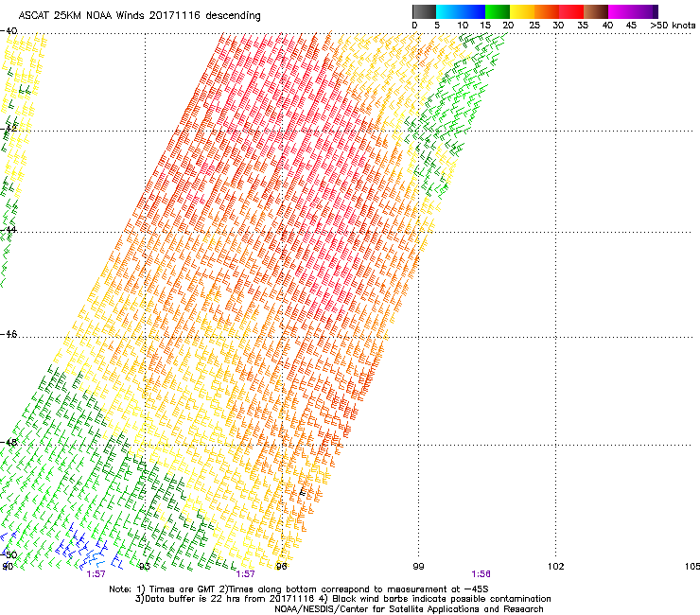The height and width of the screenshot is (615, 700).
Task: Click the gray 0-5 knots legend segment
Action: pyautogui.click(x=424, y=11)
